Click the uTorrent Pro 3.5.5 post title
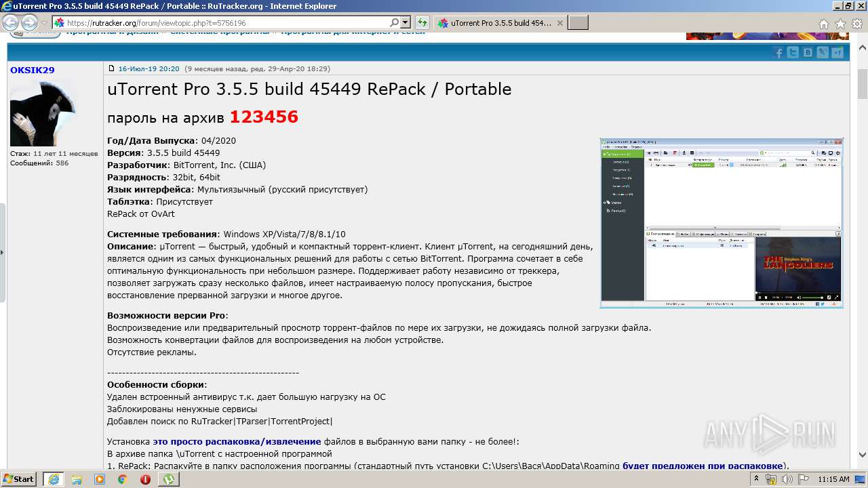This screenshot has height=488, width=868. point(309,89)
